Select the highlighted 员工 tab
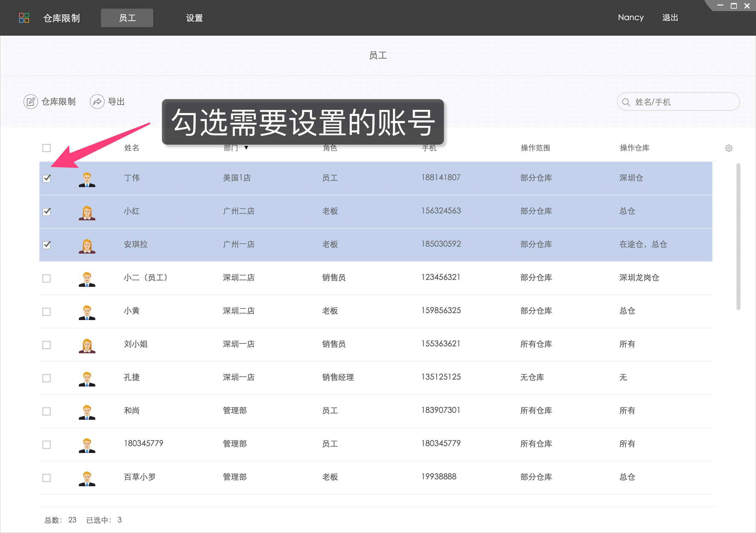This screenshot has width=756, height=533. coord(127,18)
